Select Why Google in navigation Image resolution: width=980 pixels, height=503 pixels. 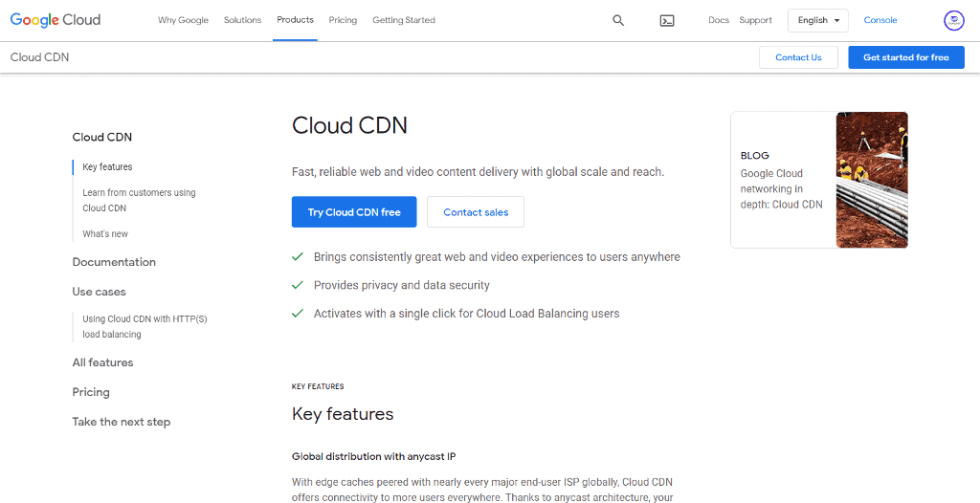point(183,20)
